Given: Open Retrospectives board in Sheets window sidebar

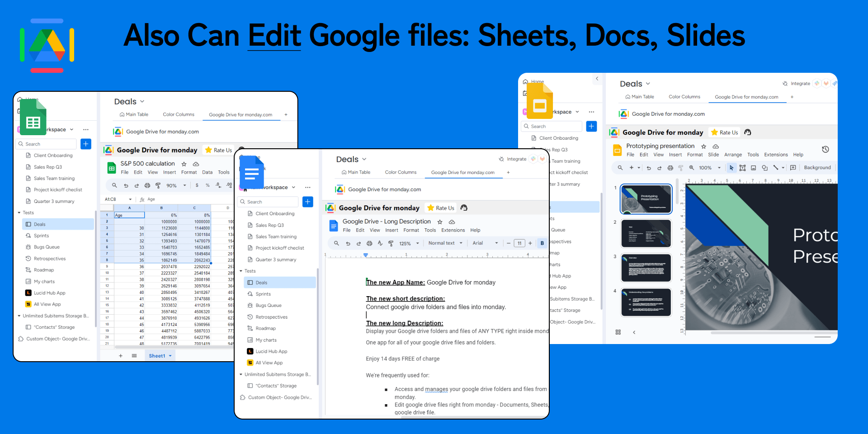Looking at the screenshot, I should pyautogui.click(x=50, y=259).
